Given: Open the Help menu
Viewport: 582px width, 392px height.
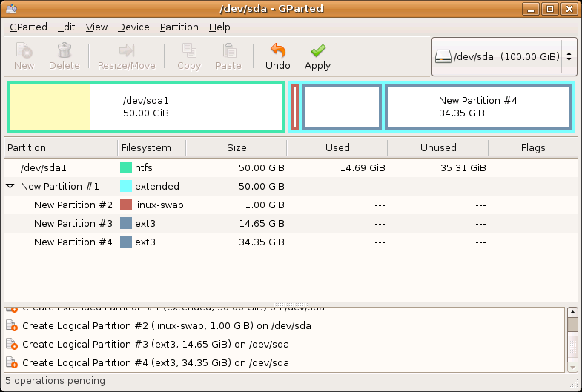Looking at the screenshot, I should [219, 27].
